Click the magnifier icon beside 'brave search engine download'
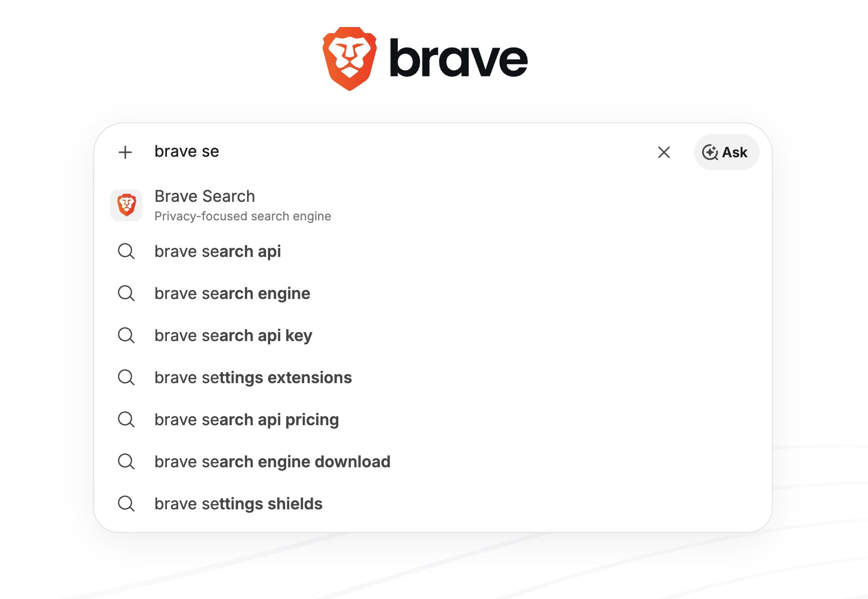Screen dimensions: 868x599 click(126, 462)
